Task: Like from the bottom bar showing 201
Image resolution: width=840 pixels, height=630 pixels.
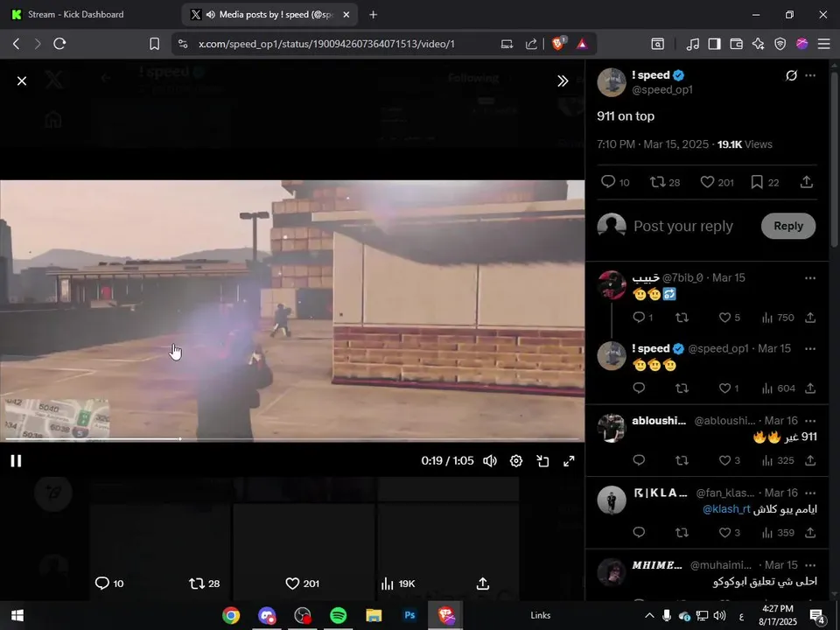Action: (x=303, y=584)
